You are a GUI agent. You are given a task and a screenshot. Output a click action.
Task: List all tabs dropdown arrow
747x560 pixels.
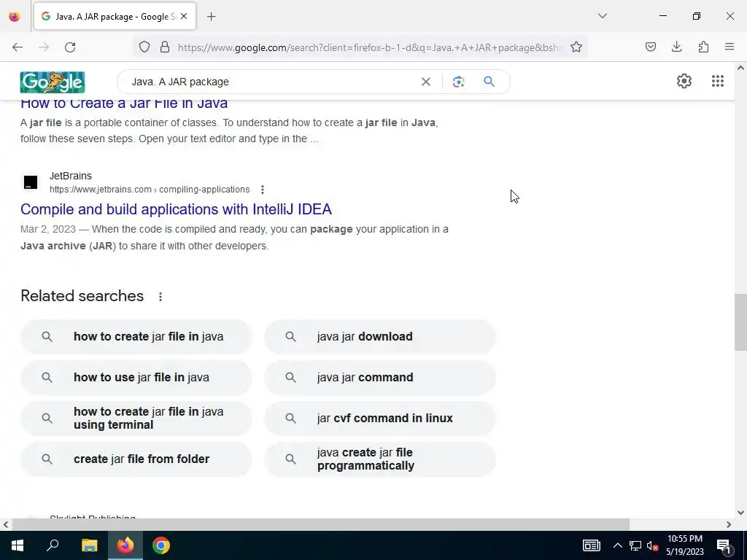pos(603,16)
